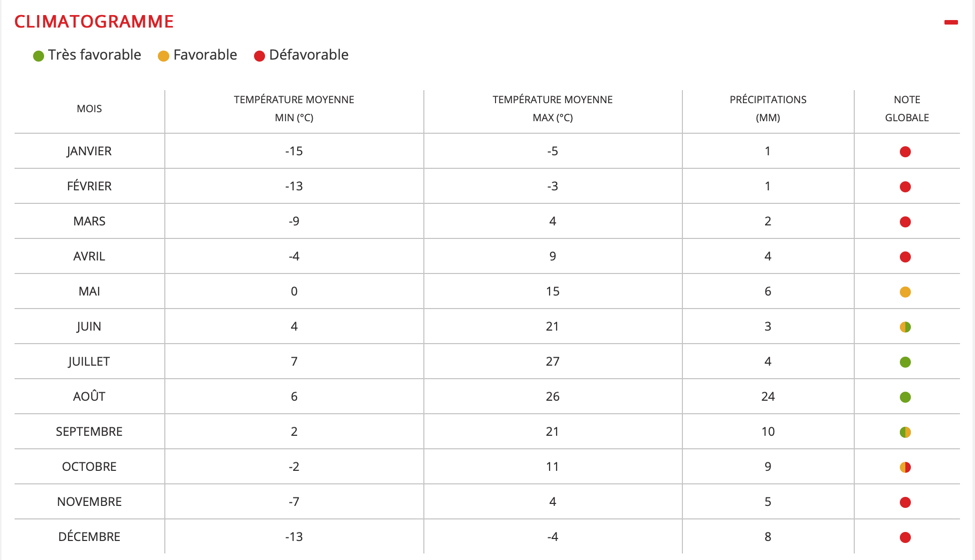Click the Température Moyenne Min column header
This screenshot has height=560, width=975.
(x=294, y=109)
